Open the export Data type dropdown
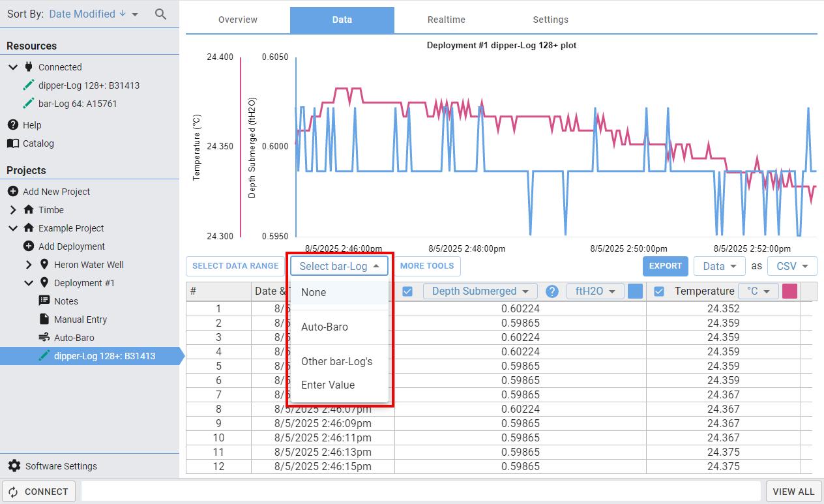This screenshot has width=824, height=504. pyautogui.click(x=720, y=266)
